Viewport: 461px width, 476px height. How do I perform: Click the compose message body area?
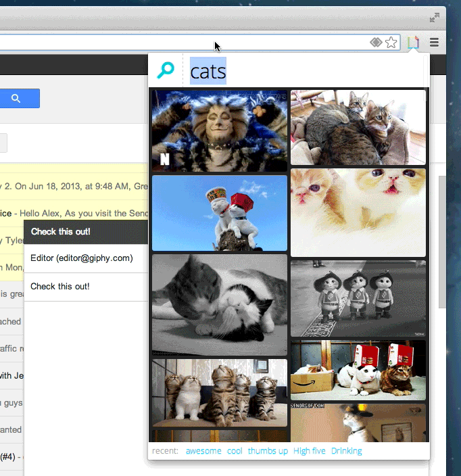tap(86, 389)
